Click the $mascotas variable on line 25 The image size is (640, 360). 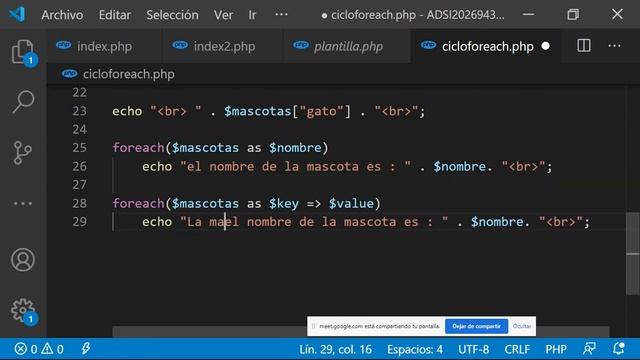click(205, 148)
